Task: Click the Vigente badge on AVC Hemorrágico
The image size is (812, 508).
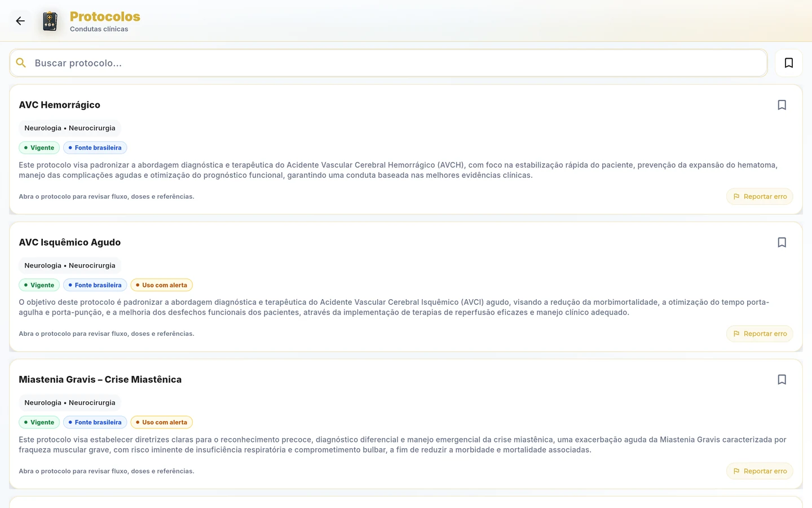Action: point(39,148)
